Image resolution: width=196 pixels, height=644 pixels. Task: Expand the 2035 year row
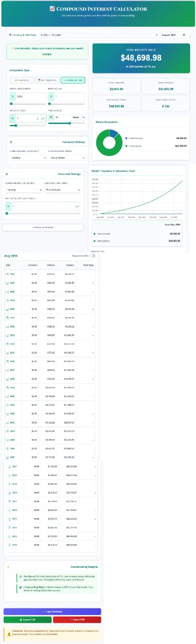(x=7, y=353)
